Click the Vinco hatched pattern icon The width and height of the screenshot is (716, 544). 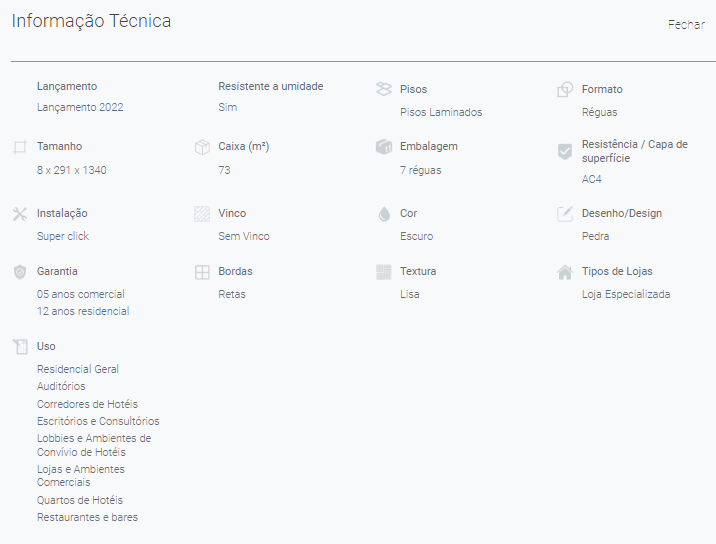(202, 214)
